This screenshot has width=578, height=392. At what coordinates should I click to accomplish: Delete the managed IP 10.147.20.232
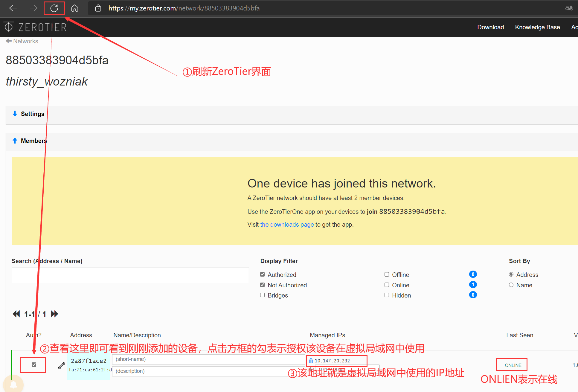(x=311, y=361)
